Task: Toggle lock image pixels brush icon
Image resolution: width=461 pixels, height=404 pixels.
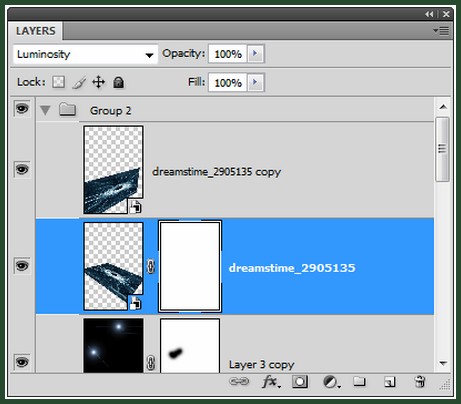Action: click(79, 82)
